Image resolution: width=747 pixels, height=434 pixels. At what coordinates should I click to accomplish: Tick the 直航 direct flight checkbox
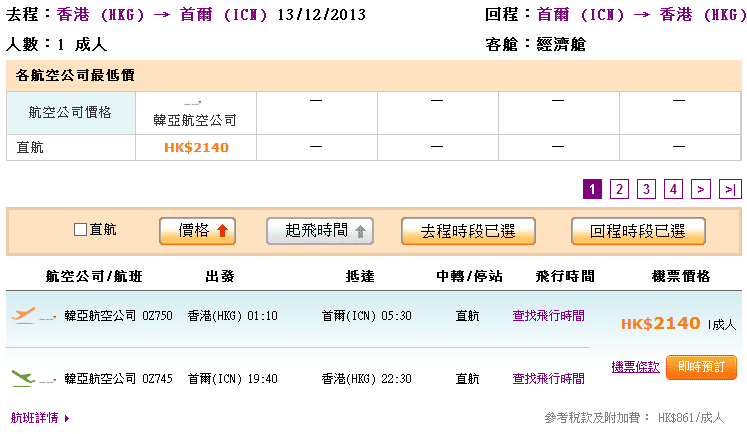click(81, 230)
